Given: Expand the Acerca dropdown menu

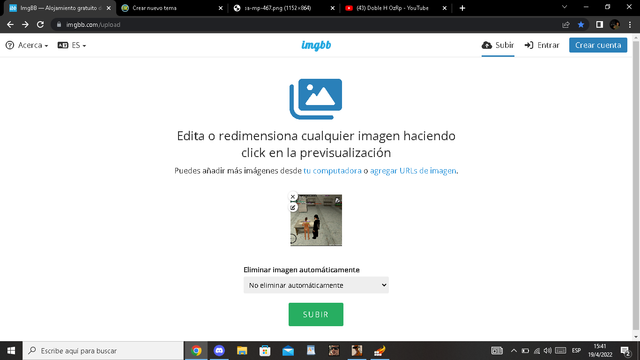Looking at the screenshot, I should (27, 45).
